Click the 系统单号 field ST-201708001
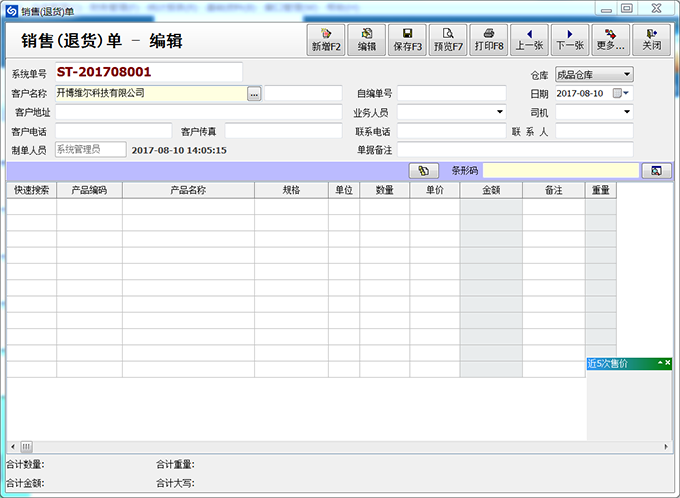Screen dimensions: 680x498 click(149, 72)
